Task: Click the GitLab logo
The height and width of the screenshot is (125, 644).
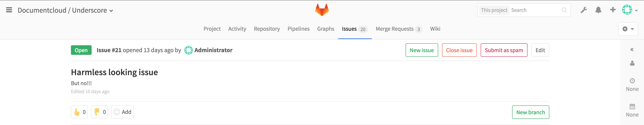Action: tap(322, 10)
